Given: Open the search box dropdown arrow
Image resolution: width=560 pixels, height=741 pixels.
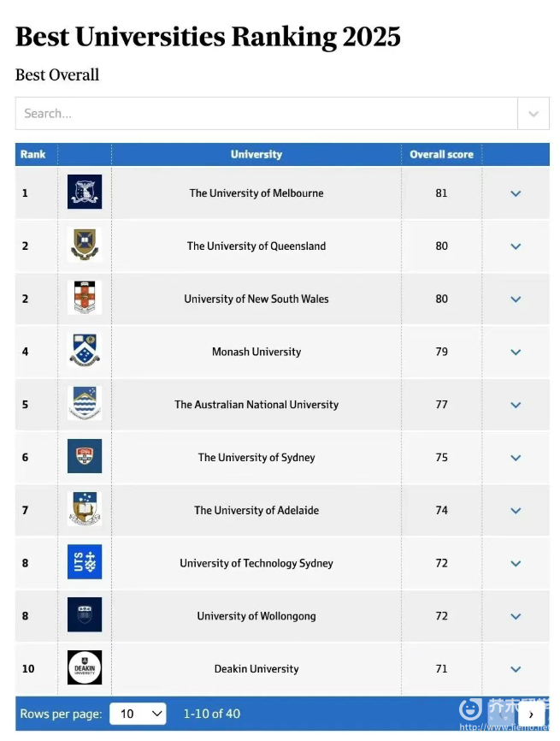Looking at the screenshot, I should pos(533,114).
